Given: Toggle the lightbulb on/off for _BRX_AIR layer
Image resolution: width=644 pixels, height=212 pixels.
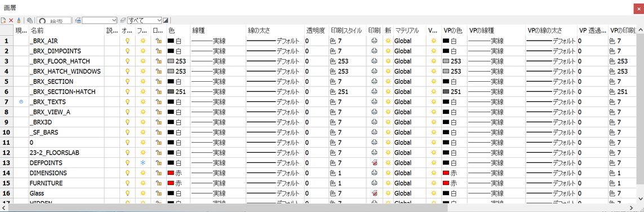Looking at the screenshot, I should [x=128, y=41].
